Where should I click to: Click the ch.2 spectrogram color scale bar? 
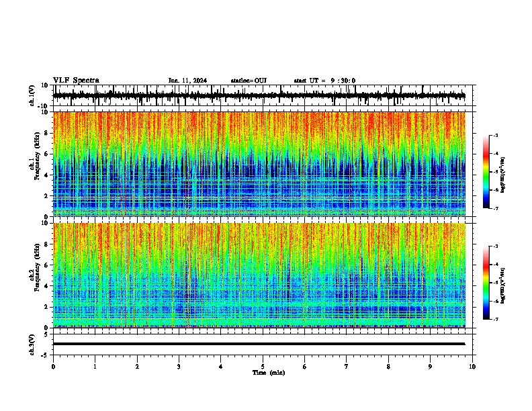[486, 283]
